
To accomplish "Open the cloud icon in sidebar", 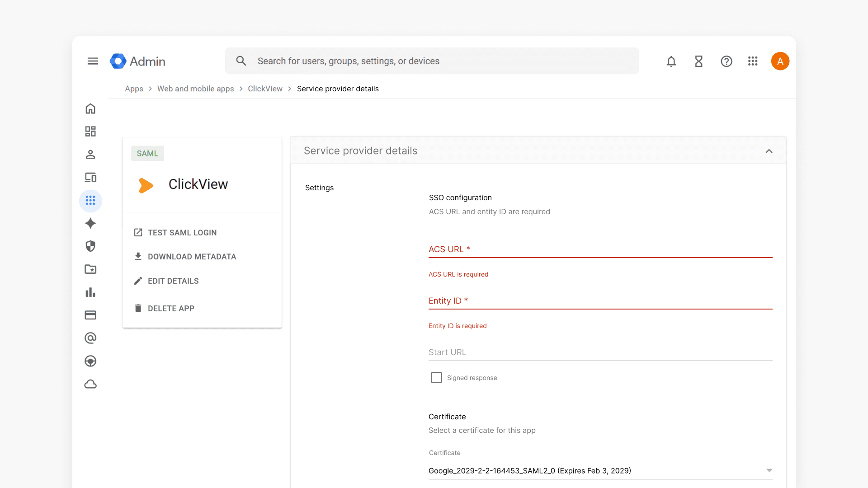I will 90,384.
